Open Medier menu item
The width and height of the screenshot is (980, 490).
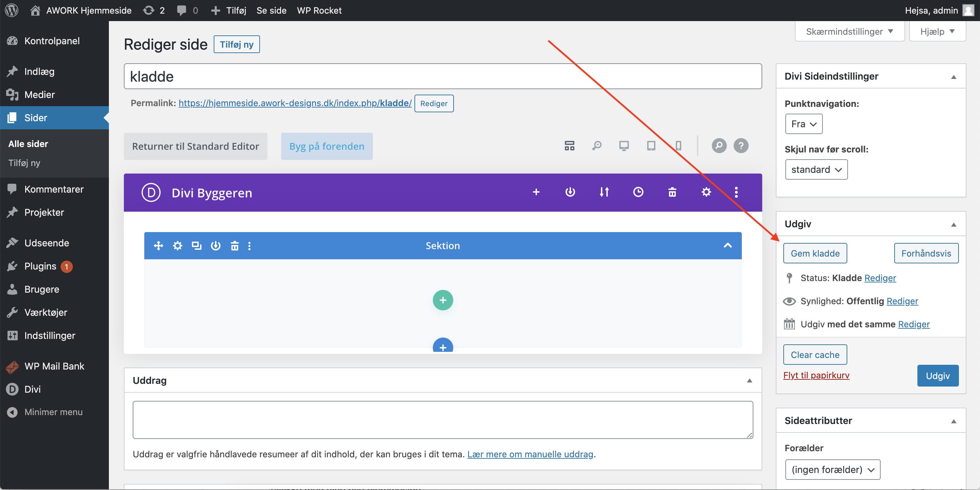click(x=54, y=94)
